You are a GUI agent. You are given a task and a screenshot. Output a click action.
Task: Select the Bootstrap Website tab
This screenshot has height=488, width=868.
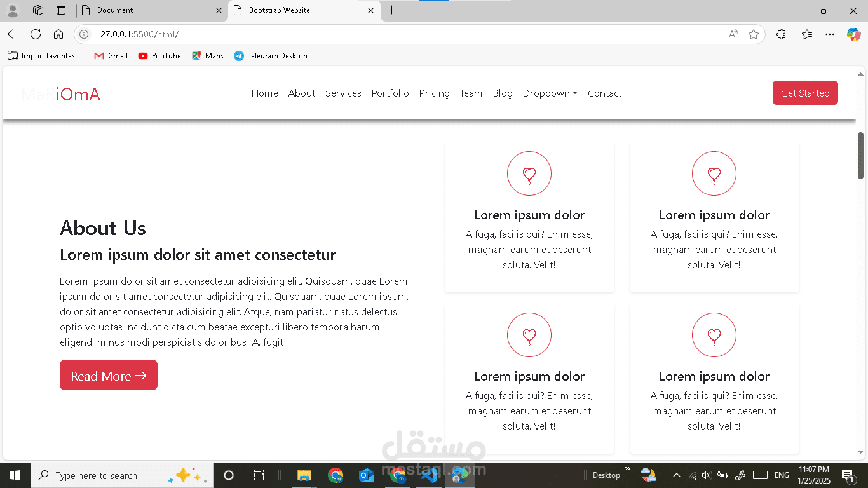point(304,10)
